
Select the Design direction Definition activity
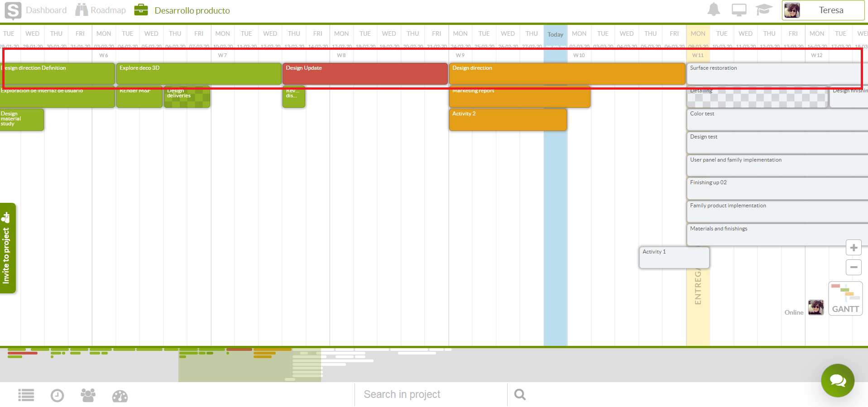57,73
